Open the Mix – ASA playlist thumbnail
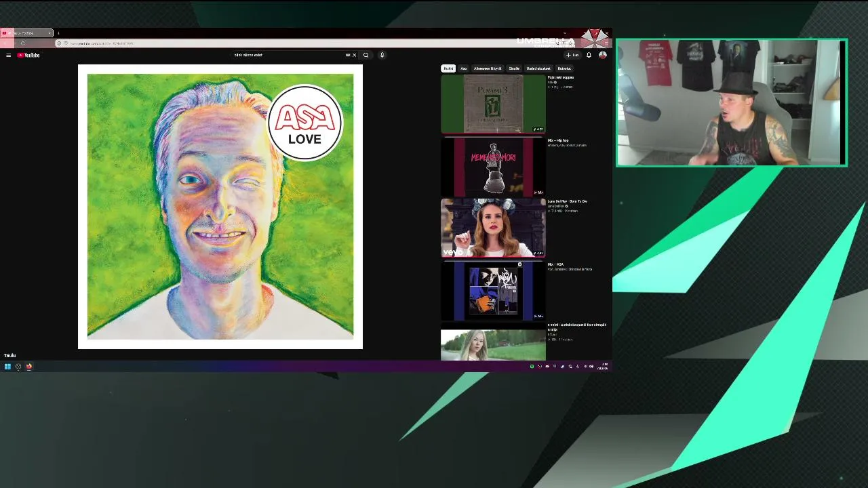 pos(493,291)
